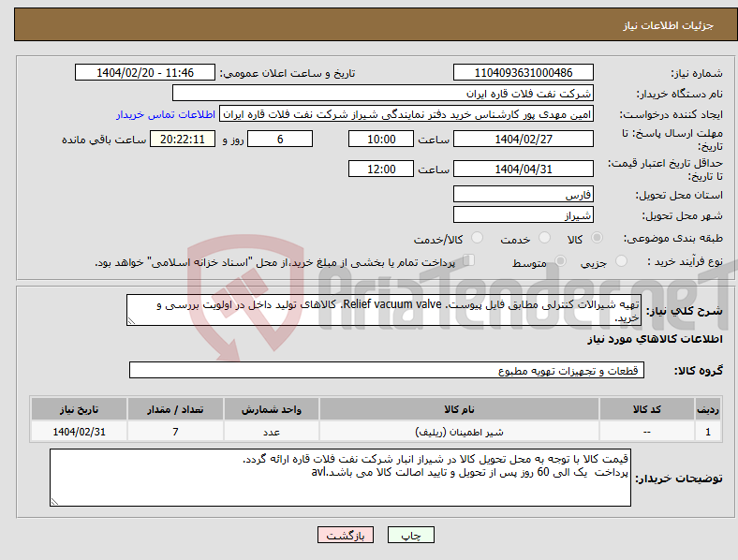Screen dimensions: 738x560
Task: Click the اطلاعات کالاهای مورد نیاز heading
Action: 655,339
